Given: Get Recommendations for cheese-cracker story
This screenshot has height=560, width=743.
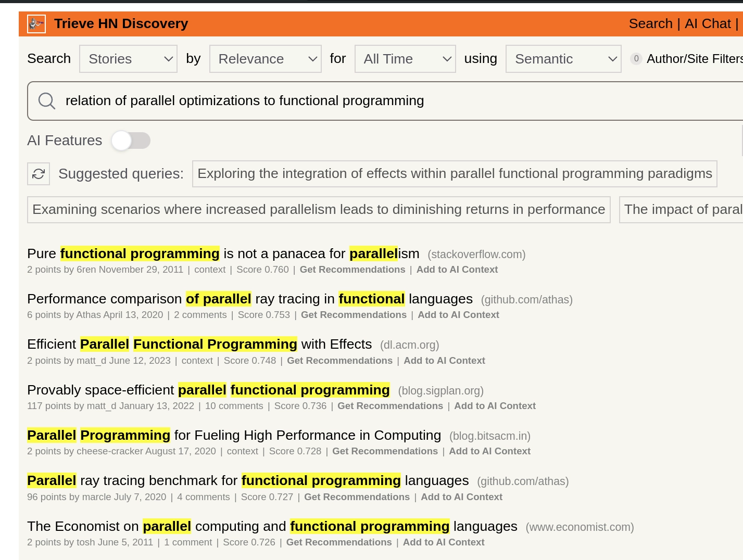Looking at the screenshot, I should (385, 451).
